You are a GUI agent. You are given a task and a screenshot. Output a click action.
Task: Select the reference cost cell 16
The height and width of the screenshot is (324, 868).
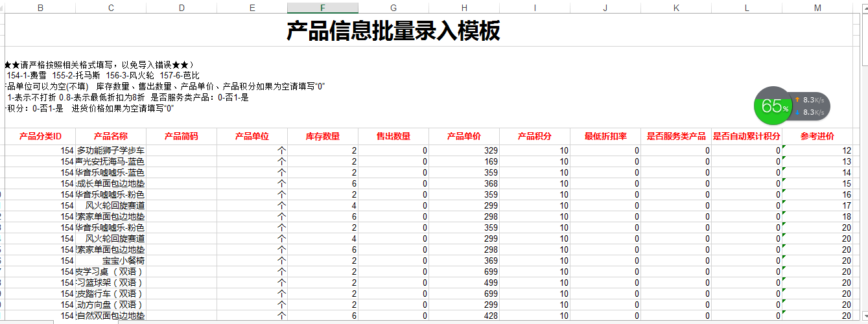817,194
